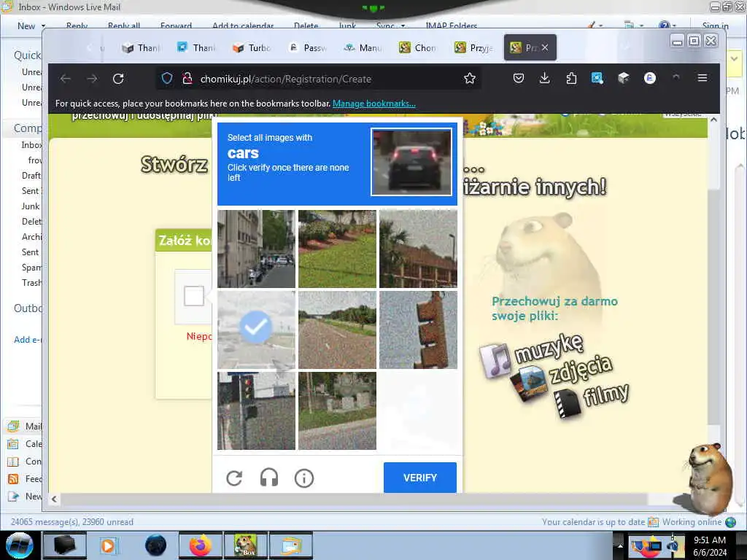Tick the reCAPTCHA checkbox on form
Image resolution: width=747 pixels, height=560 pixels.
(x=194, y=296)
